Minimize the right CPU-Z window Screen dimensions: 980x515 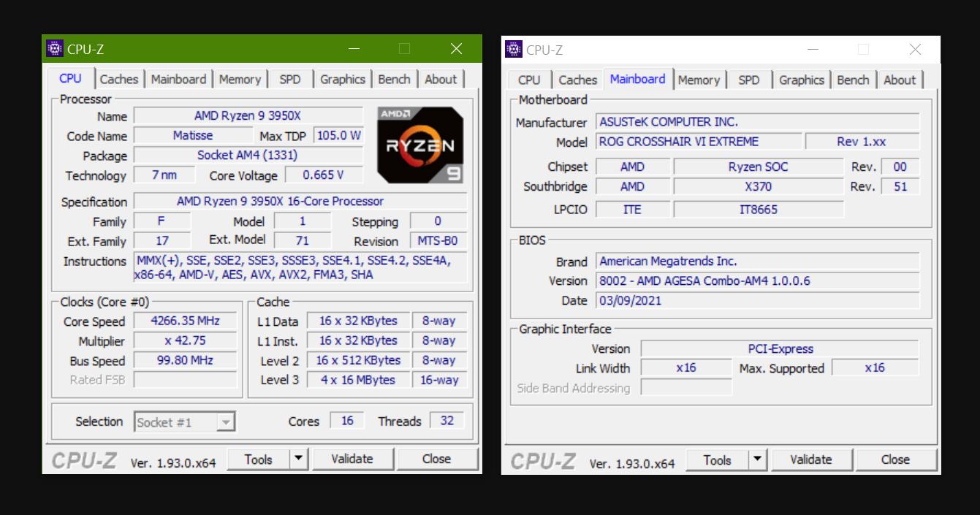[813, 50]
